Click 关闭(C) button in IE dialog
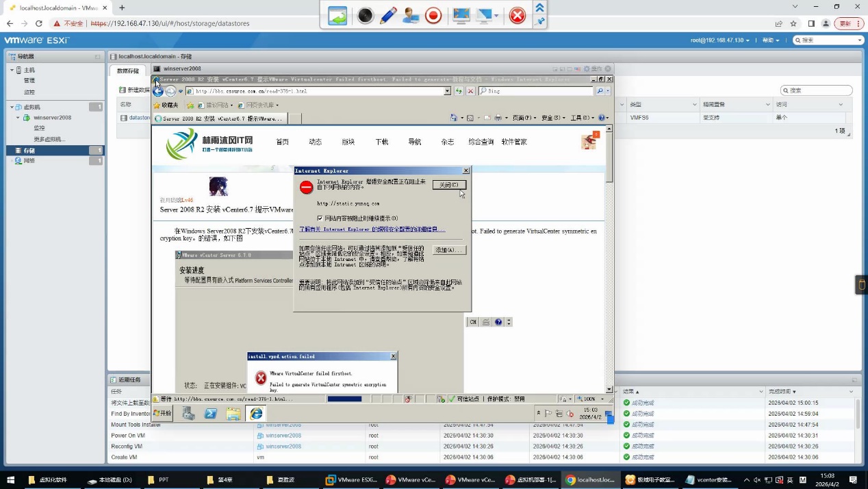 tap(449, 185)
